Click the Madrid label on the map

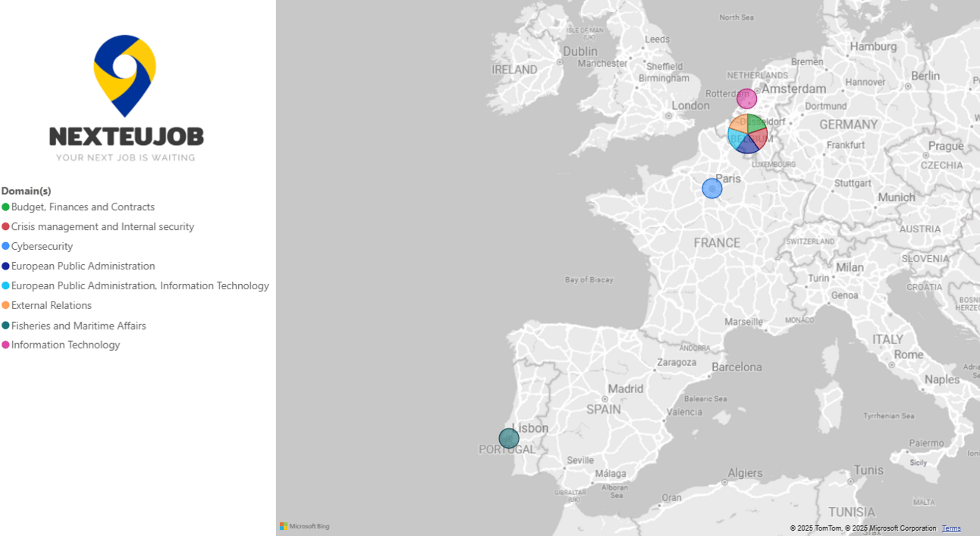tap(626, 389)
